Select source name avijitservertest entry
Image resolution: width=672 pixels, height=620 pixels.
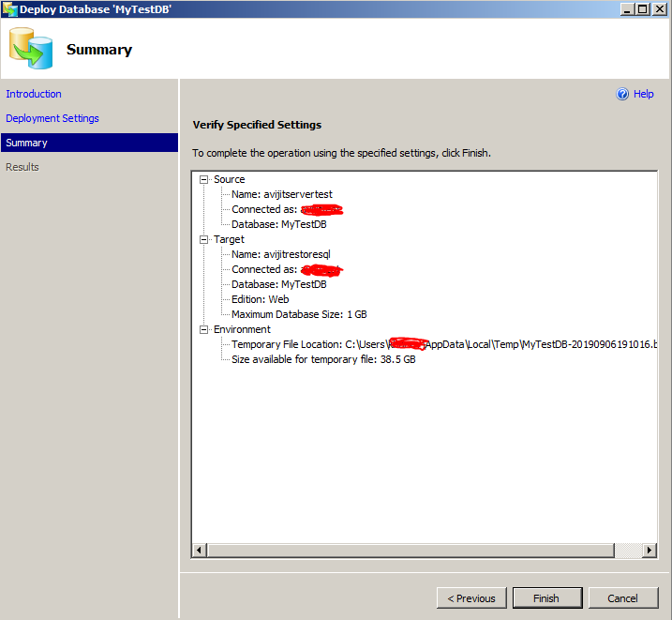point(282,194)
